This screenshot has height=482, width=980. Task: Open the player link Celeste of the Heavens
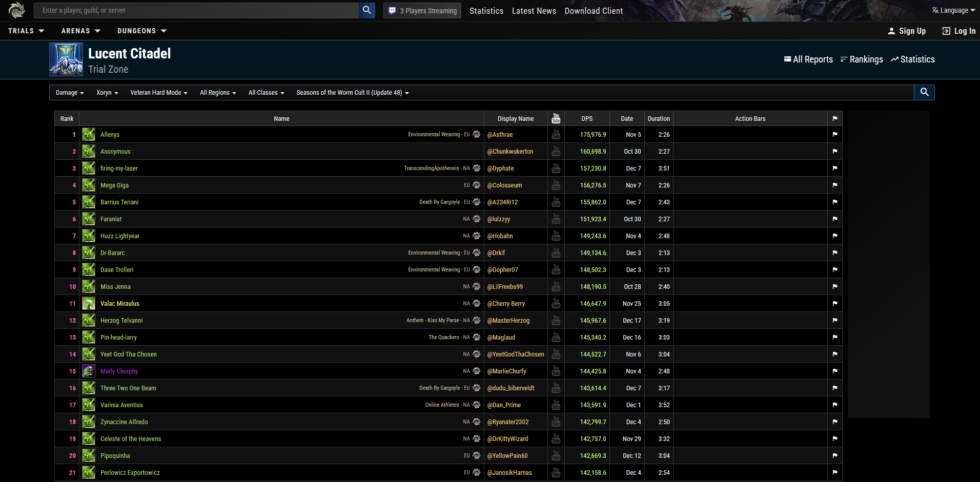[x=131, y=439]
